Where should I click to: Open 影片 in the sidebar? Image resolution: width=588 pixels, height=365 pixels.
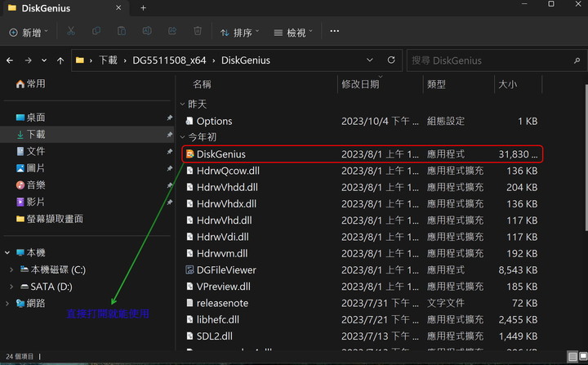pyautogui.click(x=30, y=202)
